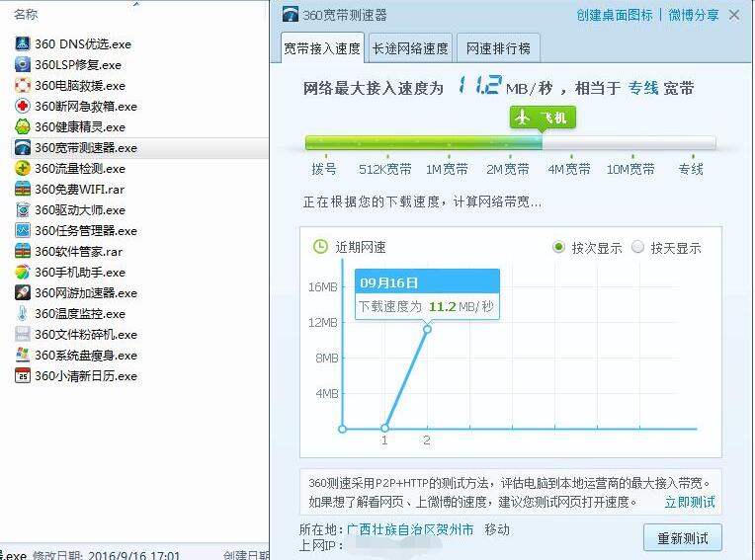Click the 360文件粉碎机.exe icon
This screenshot has width=755, height=560.
click(x=22, y=334)
